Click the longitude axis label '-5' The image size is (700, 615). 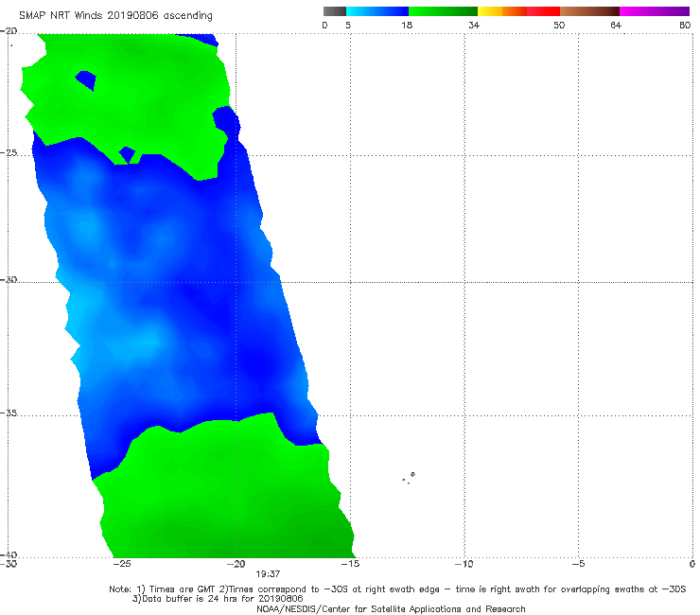(578, 564)
